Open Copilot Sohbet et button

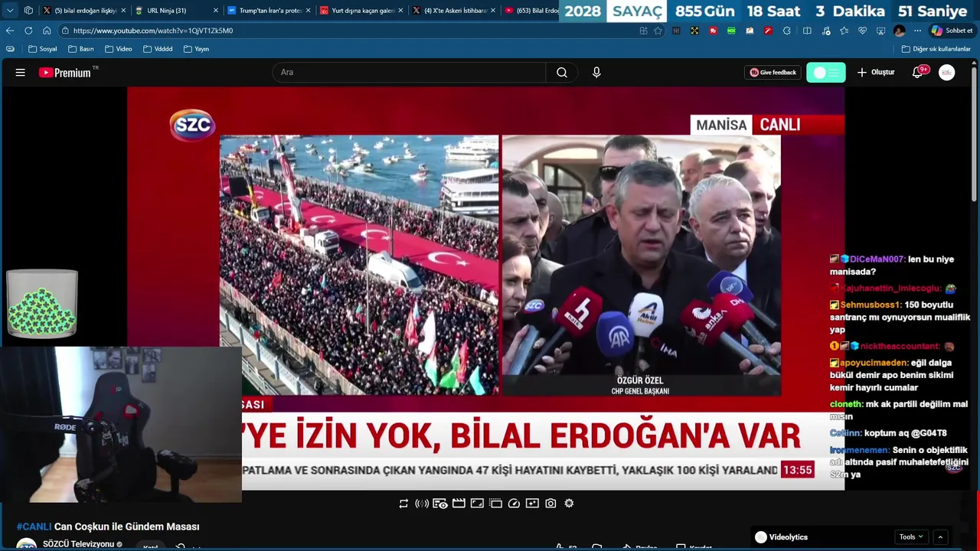952,31
